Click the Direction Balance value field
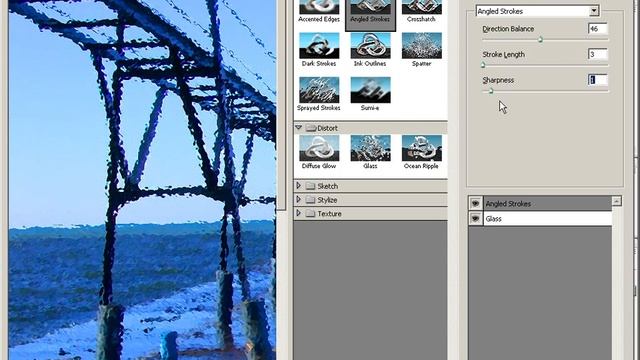This screenshot has height=360, width=640. pos(598,29)
